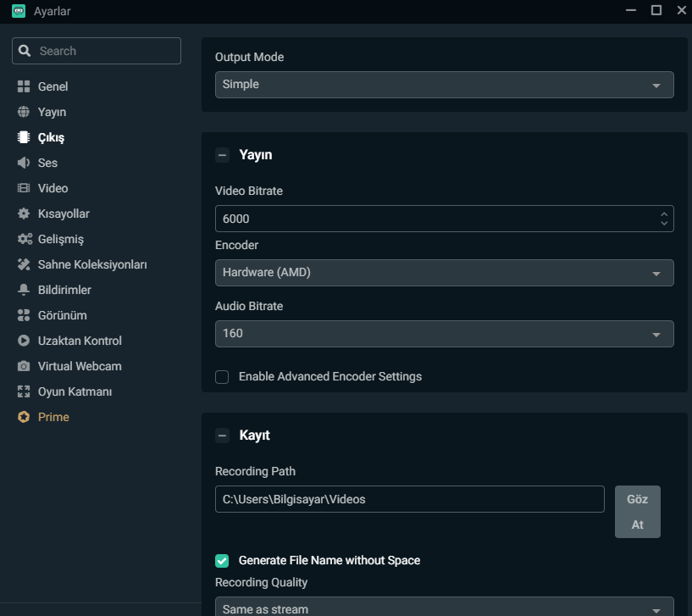
Task: Open the Audio Bitrate dropdown
Action: click(x=444, y=334)
